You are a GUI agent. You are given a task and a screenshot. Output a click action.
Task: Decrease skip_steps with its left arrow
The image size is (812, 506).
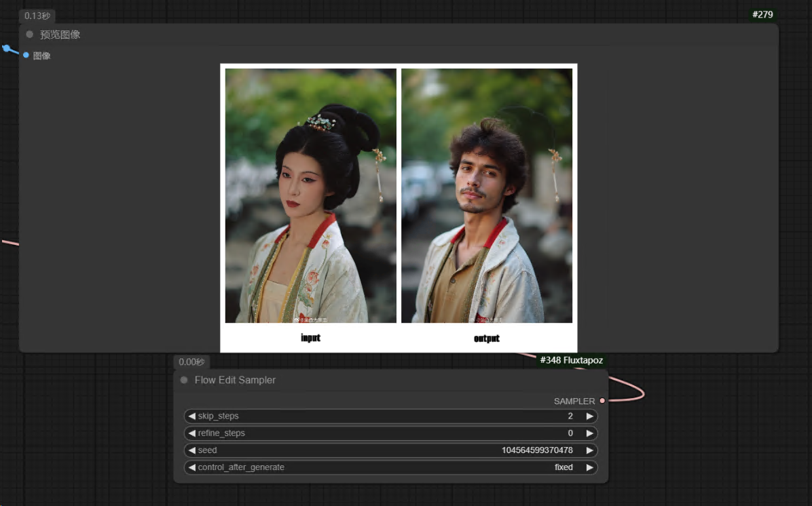coord(192,416)
